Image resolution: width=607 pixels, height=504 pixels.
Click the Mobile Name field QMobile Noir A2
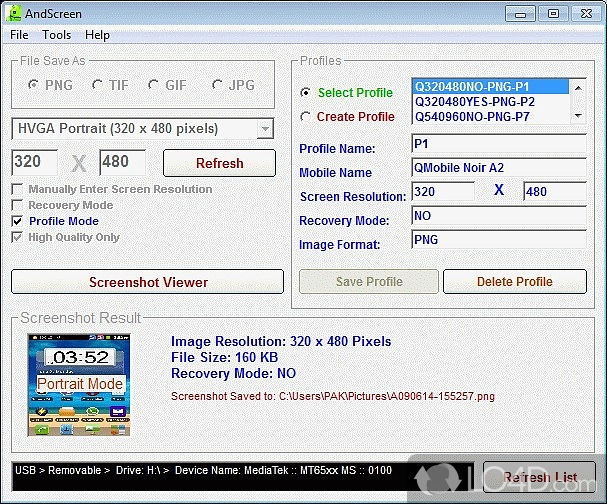(x=499, y=168)
